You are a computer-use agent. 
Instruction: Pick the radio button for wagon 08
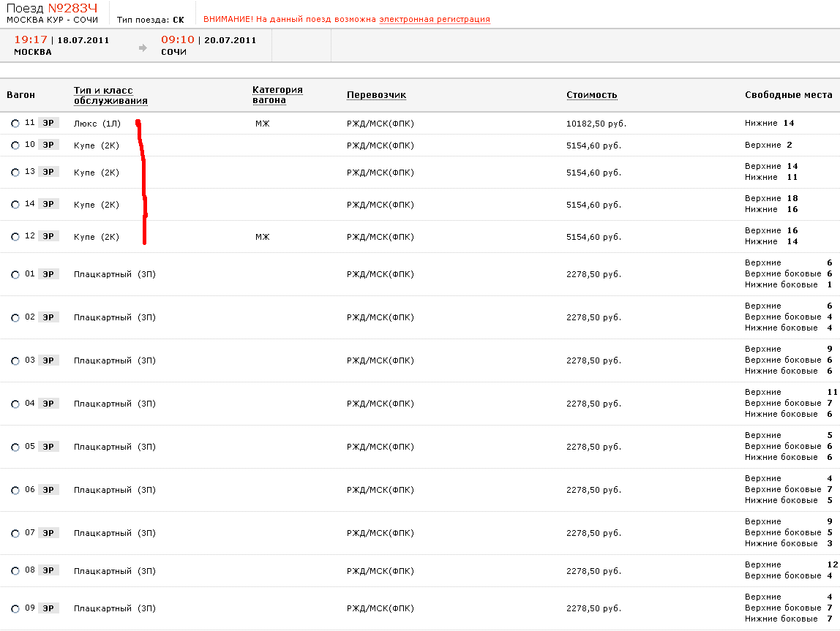pos(15,571)
